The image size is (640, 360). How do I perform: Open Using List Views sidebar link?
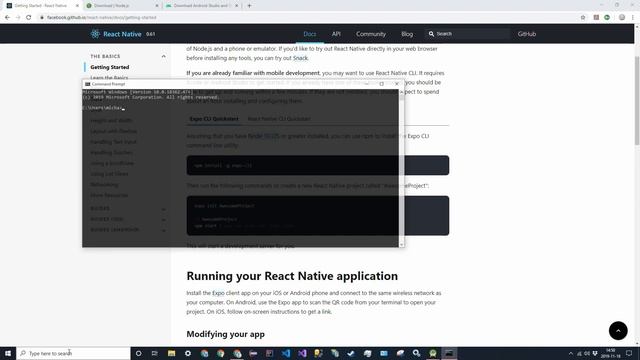pos(109,174)
